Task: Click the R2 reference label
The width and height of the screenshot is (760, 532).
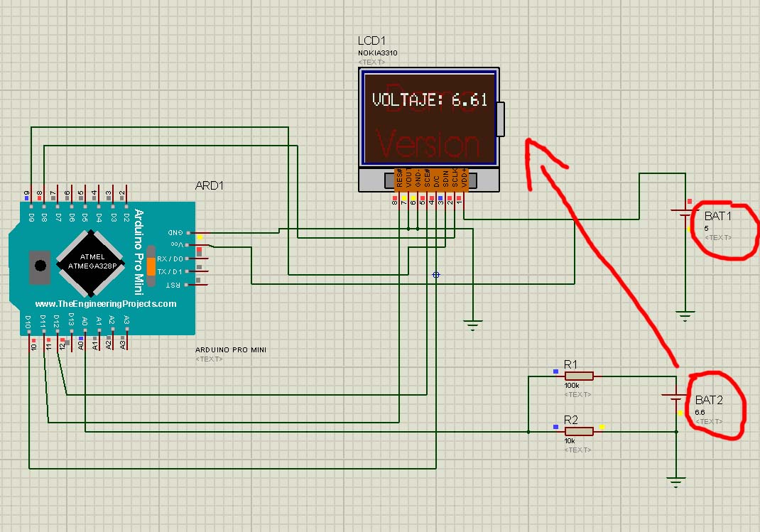Action: pyautogui.click(x=571, y=420)
